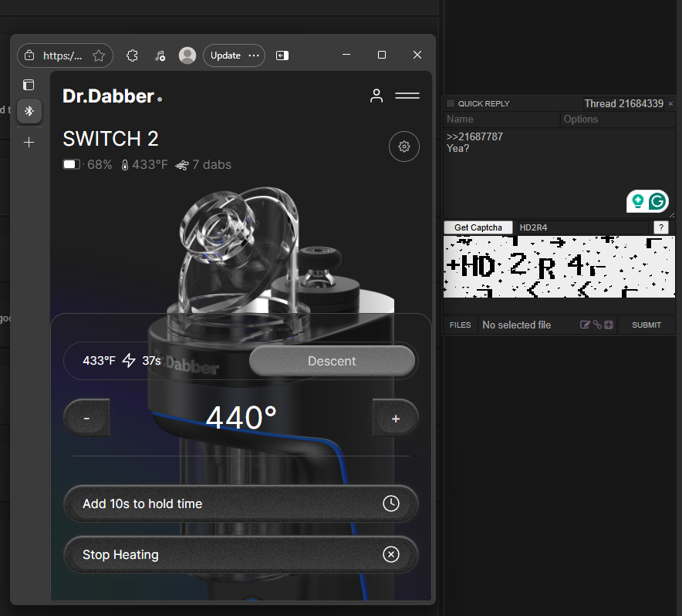The width and height of the screenshot is (682, 616).
Task: Click the lightning bolt icon beside 37s
Action: click(x=129, y=360)
